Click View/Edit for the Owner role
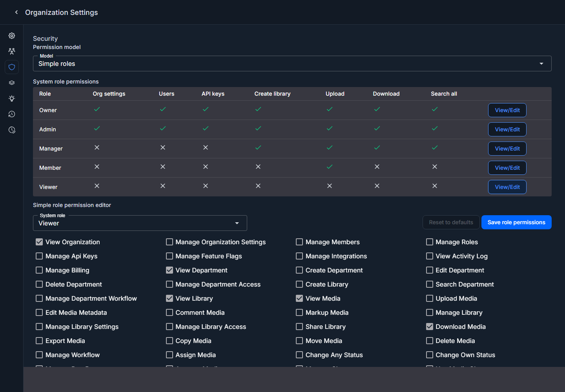565x392 pixels. tap(507, 110)
